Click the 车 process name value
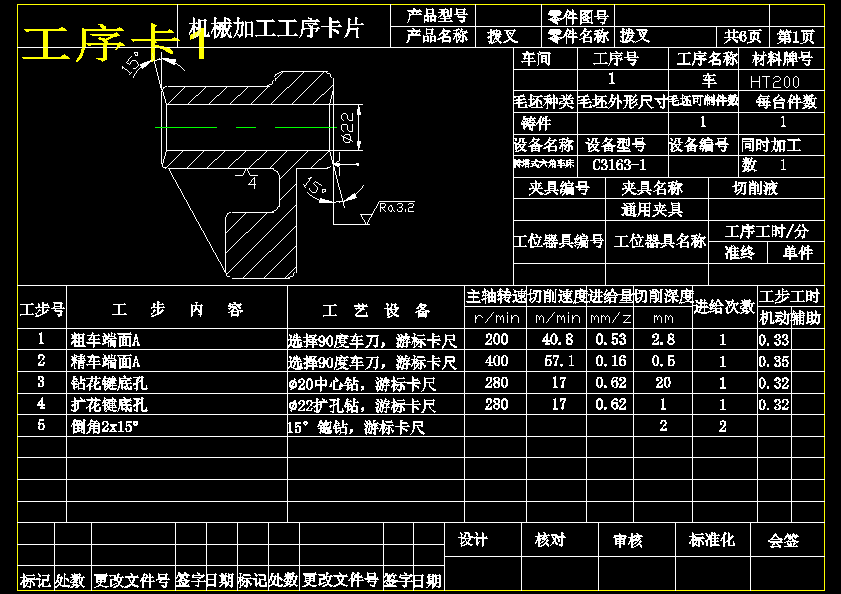Viewport: 841px width, 594px height. coord(709,80)
